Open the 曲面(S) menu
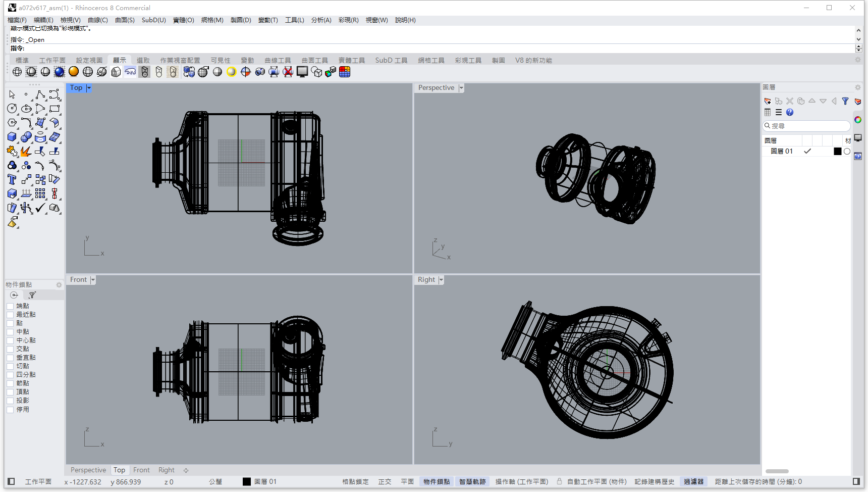This screenshot has width=868, height=492. tap(125, 20)
